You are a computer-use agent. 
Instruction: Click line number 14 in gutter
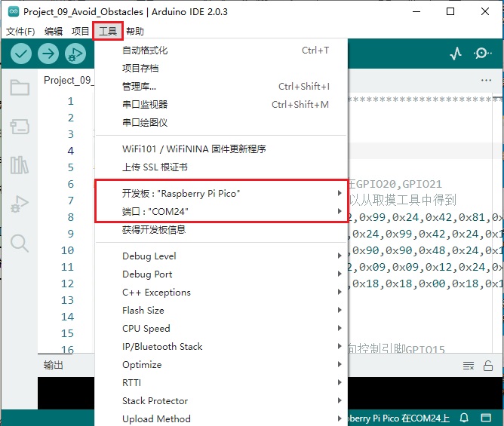click(67, 317)
